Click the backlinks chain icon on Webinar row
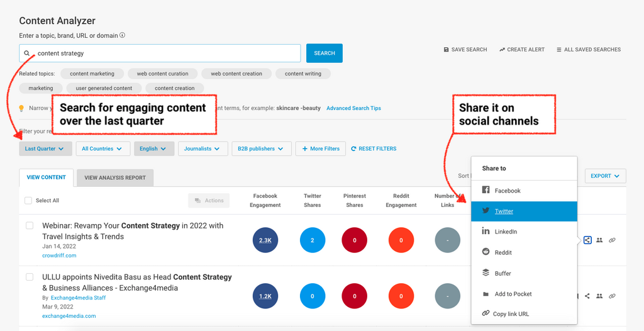Viewport: 644px width, 331px height. pos(612,240)
